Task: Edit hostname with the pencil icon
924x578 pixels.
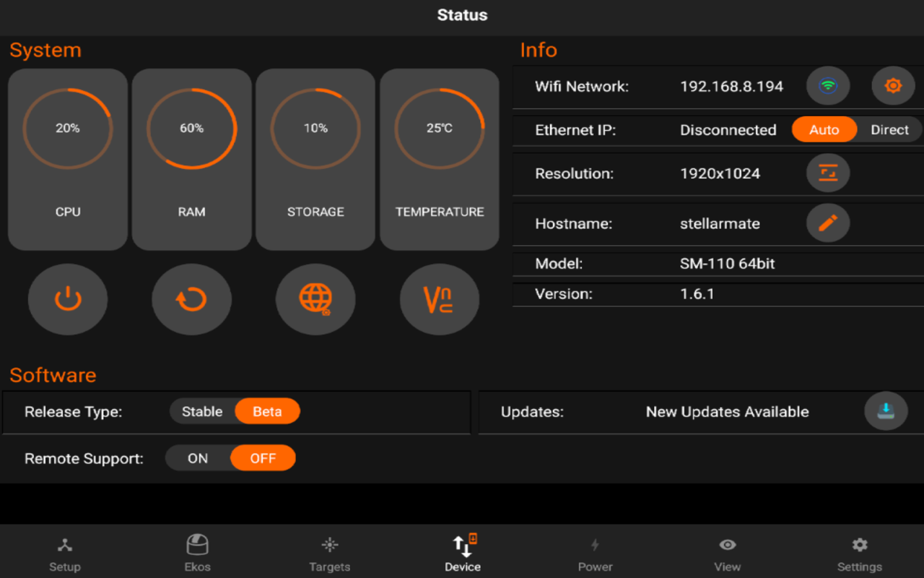Action: click(828, 223)
